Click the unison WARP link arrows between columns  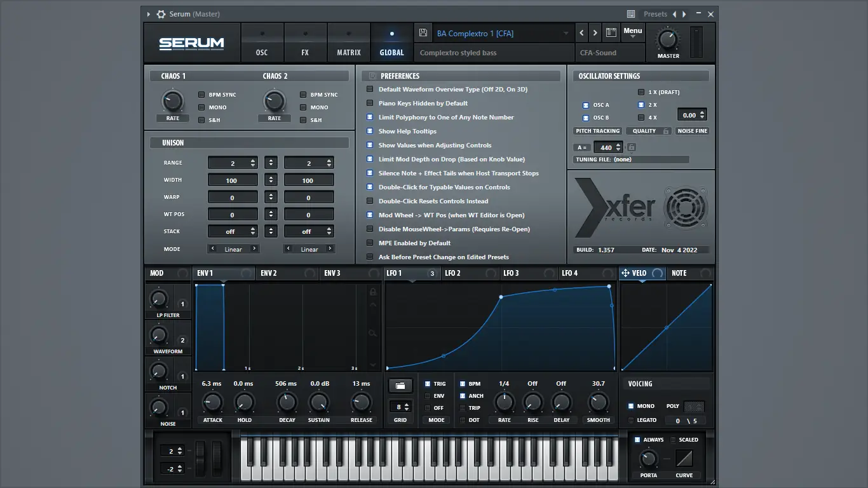pyautogui.click(x=271, y=197)
